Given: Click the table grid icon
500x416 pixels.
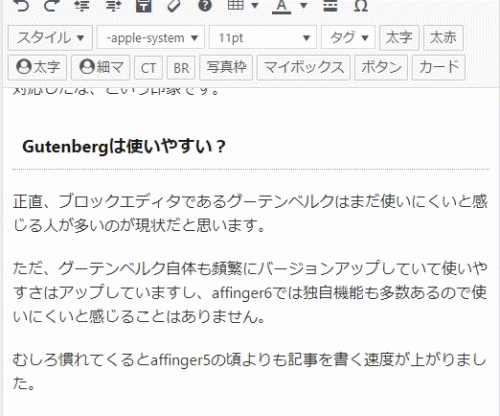Looking at the screenshot, I should click(235, 5).
